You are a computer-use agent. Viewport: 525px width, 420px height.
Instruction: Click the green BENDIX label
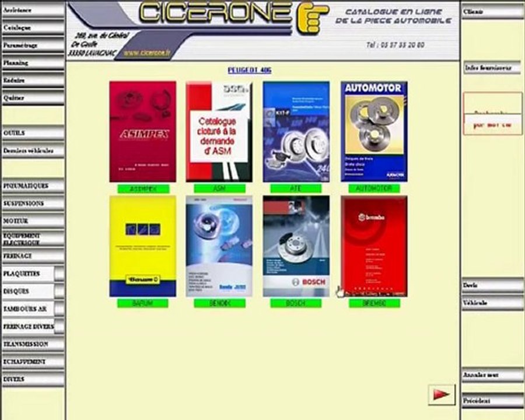tap(219, 303)
